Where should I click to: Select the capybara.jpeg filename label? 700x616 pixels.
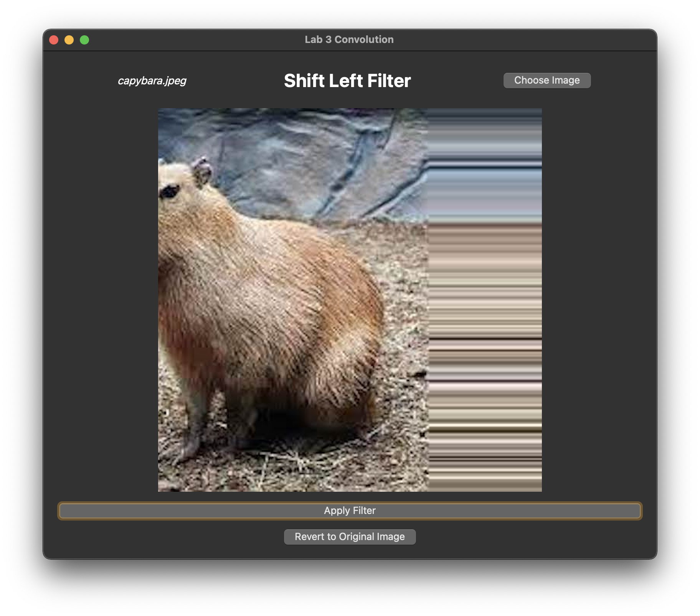pos(152,81)
